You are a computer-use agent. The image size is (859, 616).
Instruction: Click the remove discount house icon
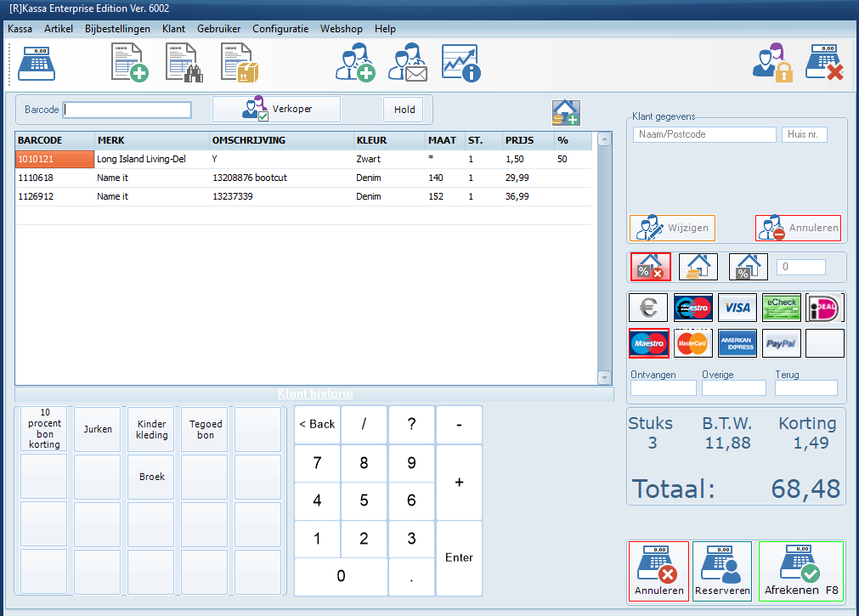[x=650, y=267]
